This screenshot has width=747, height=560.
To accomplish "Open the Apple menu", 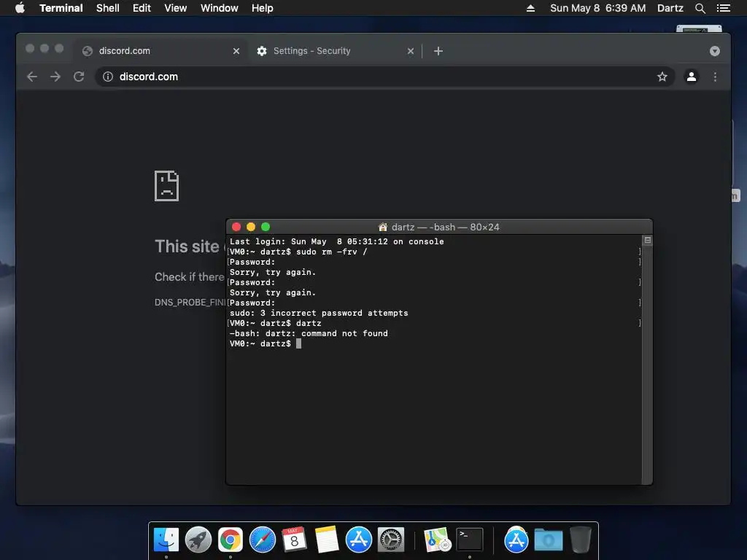I will click(x=20, y=8).
